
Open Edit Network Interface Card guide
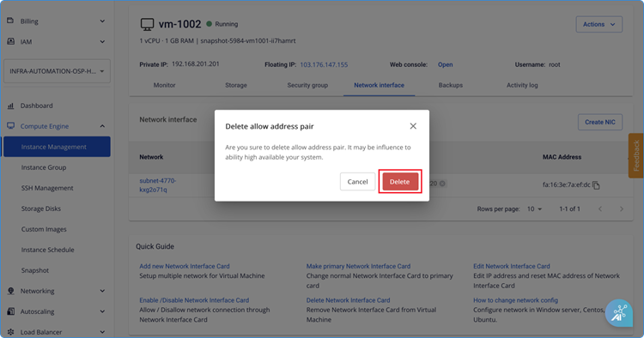coord(512,266)
